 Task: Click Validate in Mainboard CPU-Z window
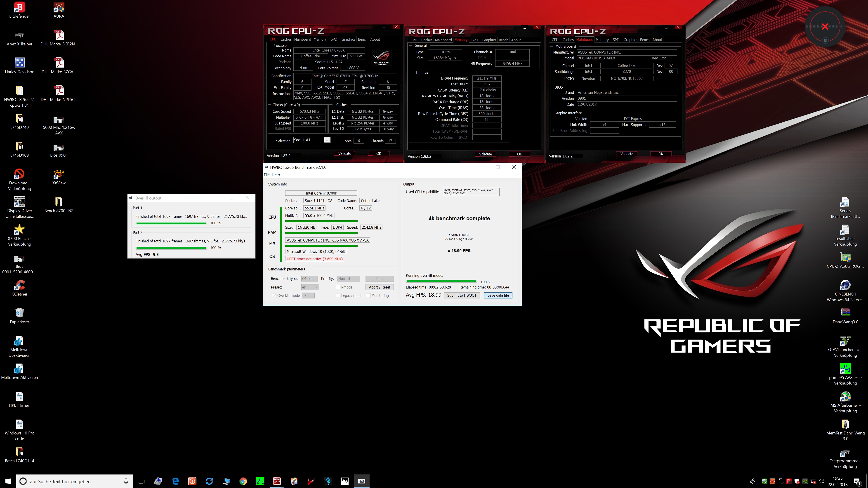626,154
